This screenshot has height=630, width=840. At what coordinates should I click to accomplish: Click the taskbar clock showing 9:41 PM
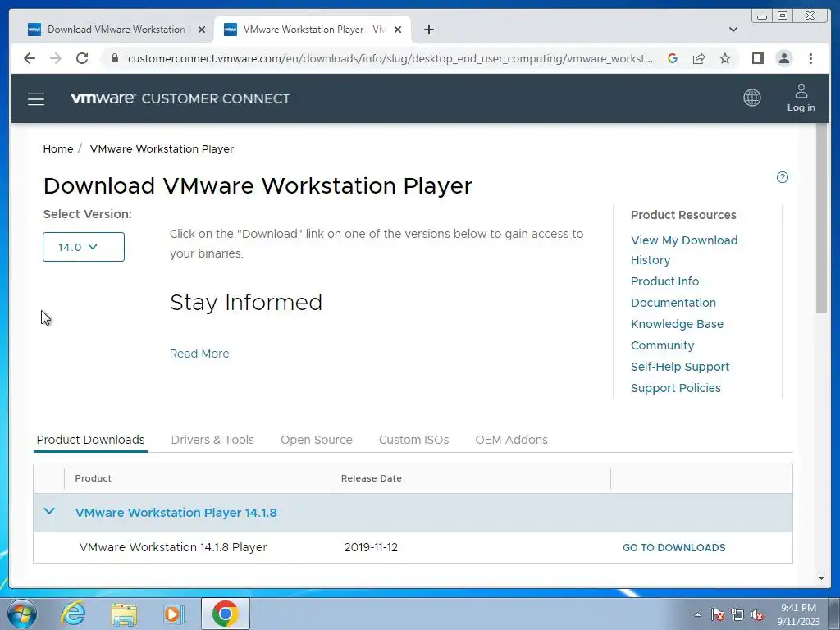point(798,614)
